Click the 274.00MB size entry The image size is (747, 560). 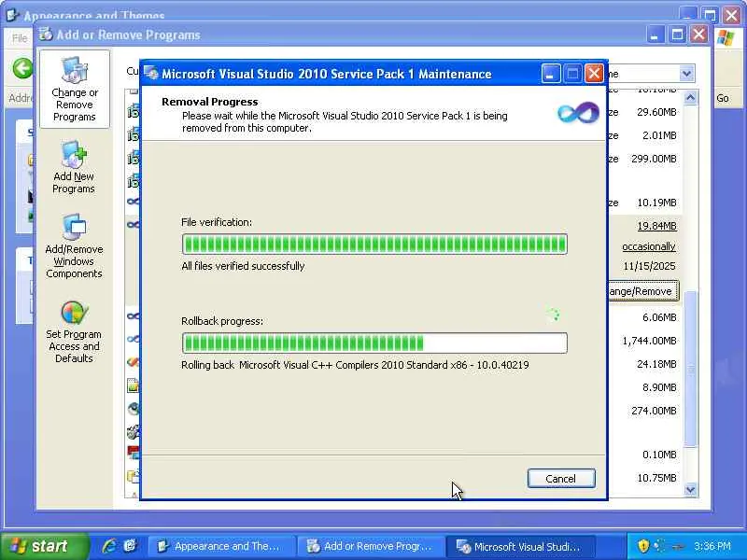pos(654,411)
